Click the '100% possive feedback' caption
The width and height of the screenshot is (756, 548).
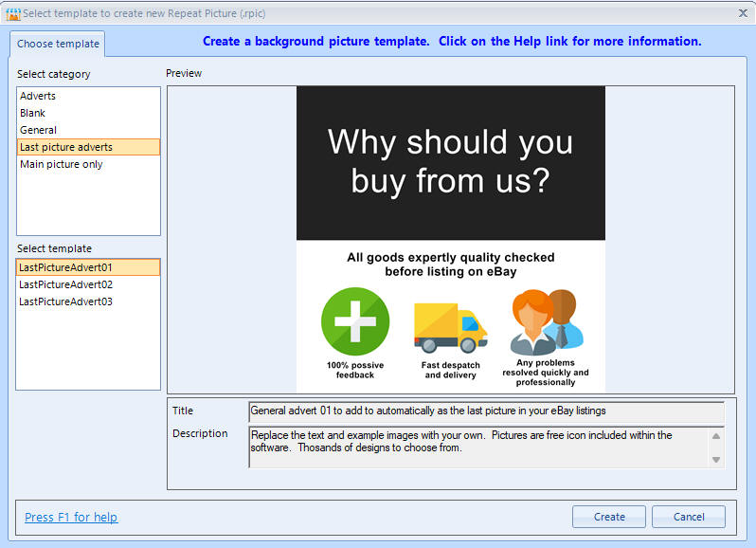pos(355,370)
